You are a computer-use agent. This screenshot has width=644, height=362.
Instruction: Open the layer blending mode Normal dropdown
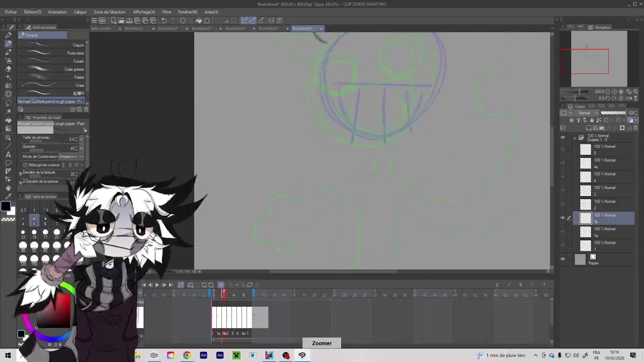587,113
